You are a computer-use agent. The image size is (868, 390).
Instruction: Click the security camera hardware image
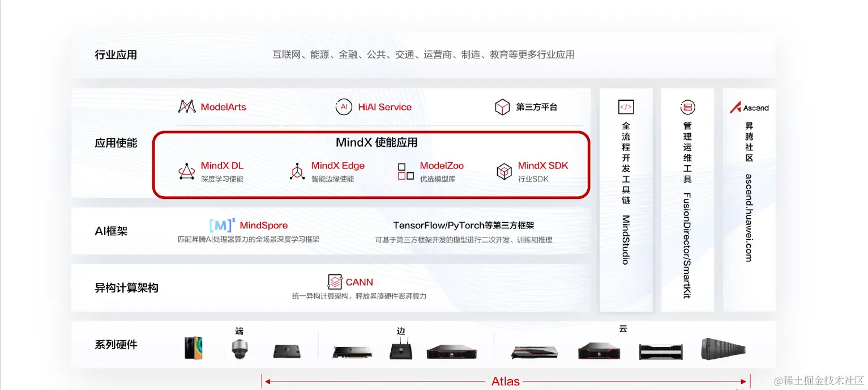pos(240,349)
